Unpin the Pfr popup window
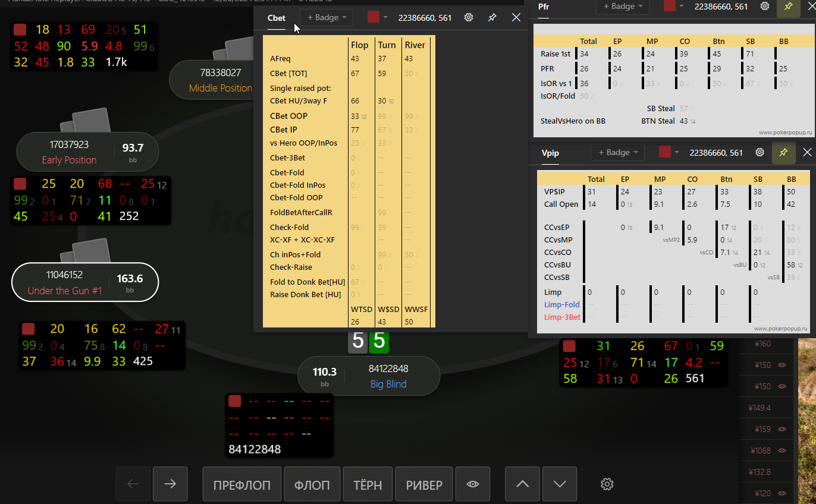The width and height of the screenshot is (816, 504). (788, 7)
